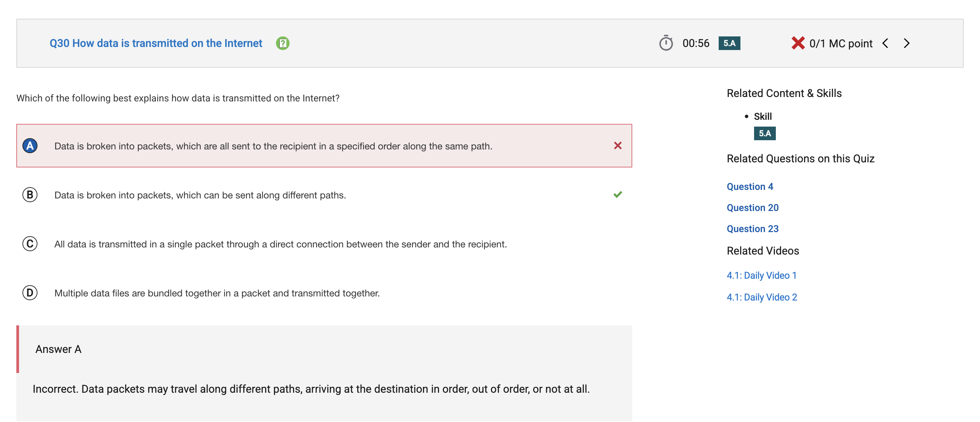Select answer choice C circle
This screenshot has height=422, width=980.
click(x=30, y=244)
